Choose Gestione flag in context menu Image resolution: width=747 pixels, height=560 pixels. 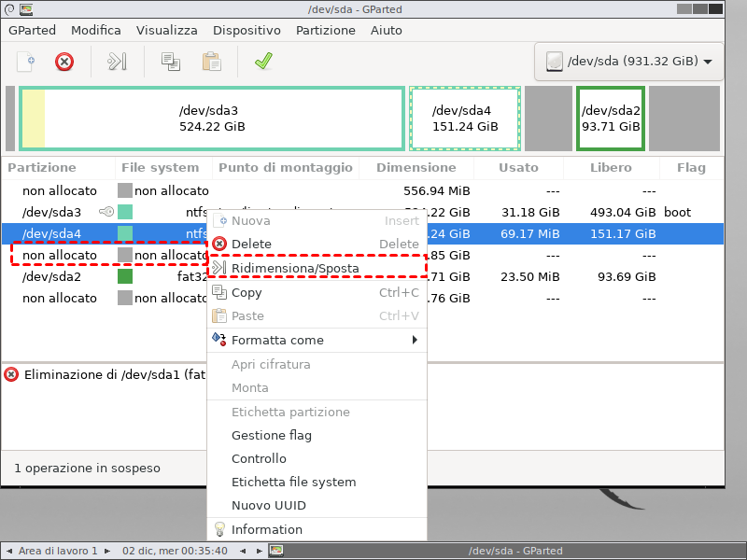tap(317, 435)
